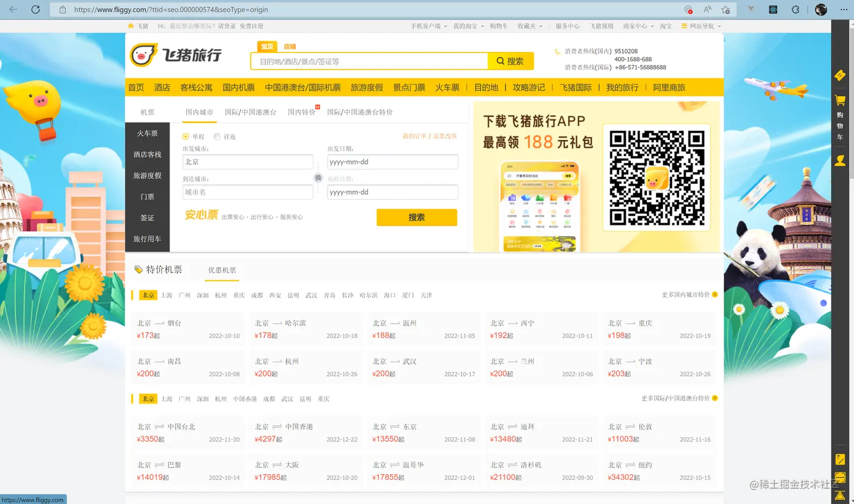
Task: Switch to the 国内特价 tab
Action: coord(302,112)
